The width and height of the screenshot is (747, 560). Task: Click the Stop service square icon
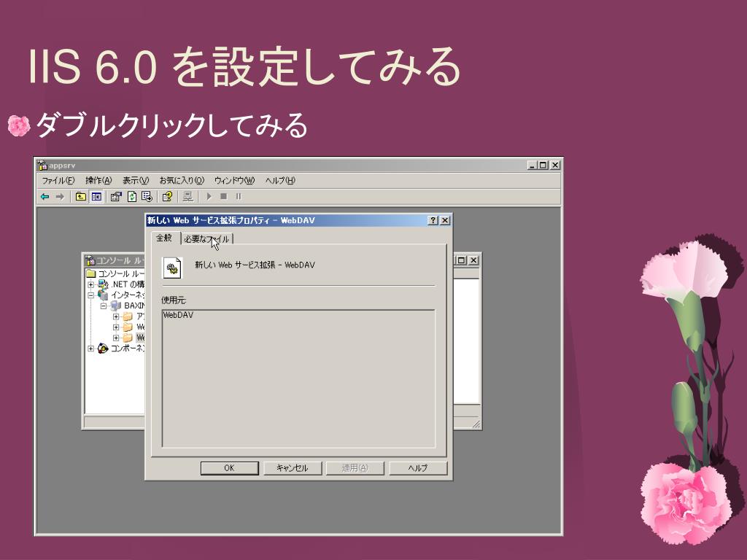pyautogui.click(x=223, y=197)
